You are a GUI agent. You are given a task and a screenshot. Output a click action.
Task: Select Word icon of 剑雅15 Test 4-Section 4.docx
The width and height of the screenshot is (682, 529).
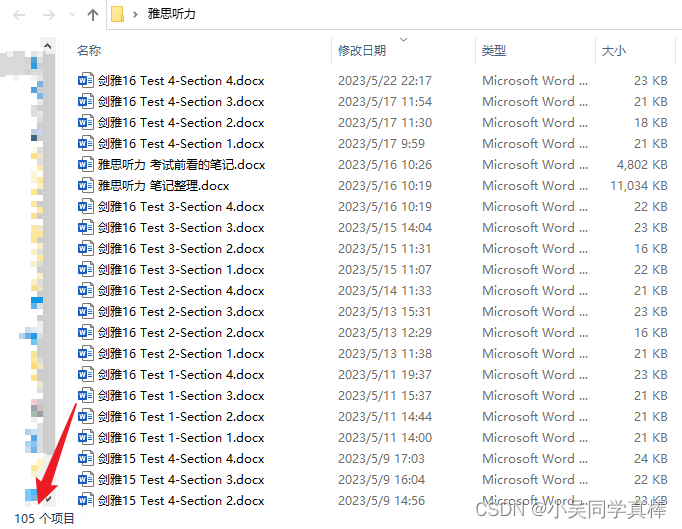86,458
